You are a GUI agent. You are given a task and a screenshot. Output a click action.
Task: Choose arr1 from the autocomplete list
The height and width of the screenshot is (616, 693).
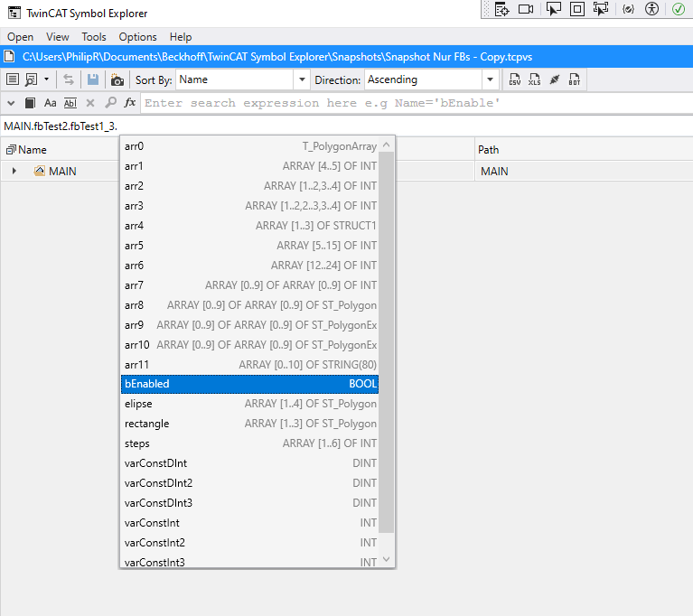[x=250, y=166]
